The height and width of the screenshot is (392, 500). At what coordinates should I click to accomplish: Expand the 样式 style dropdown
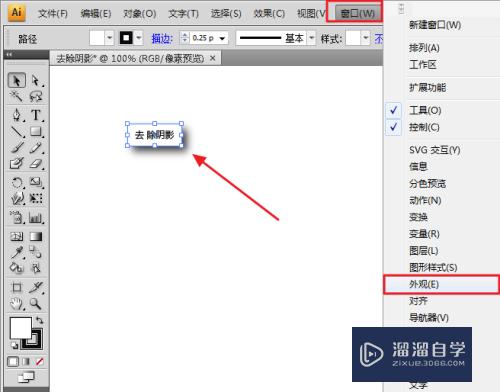[x=366, y=38]
